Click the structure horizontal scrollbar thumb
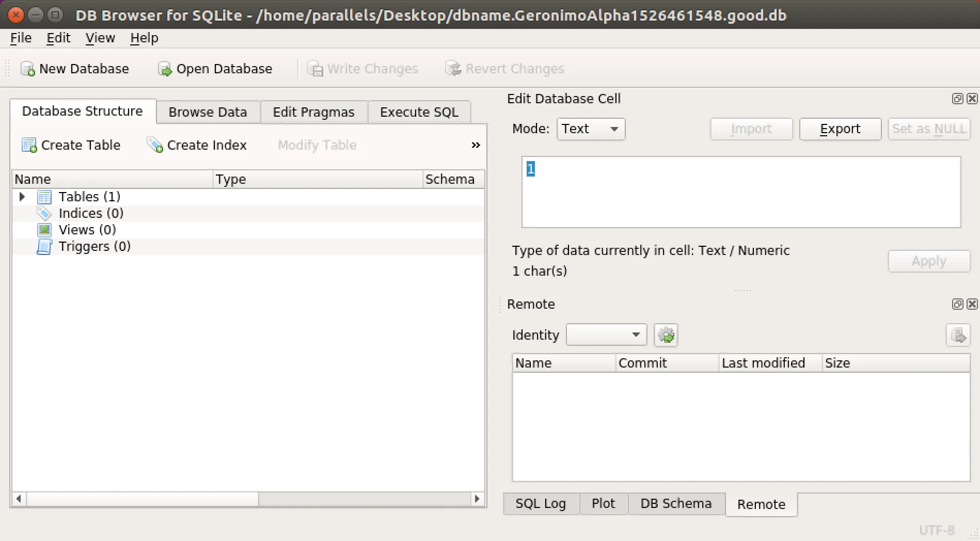 point(143,499)
